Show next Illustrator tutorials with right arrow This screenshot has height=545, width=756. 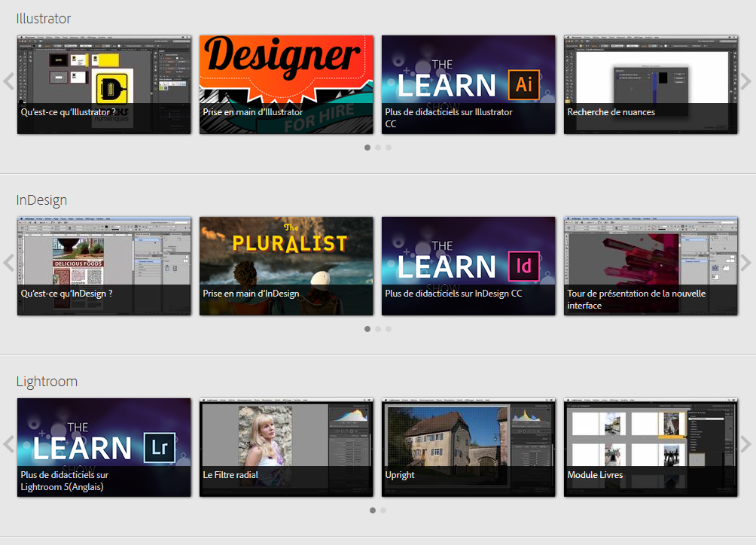point(746,81)
